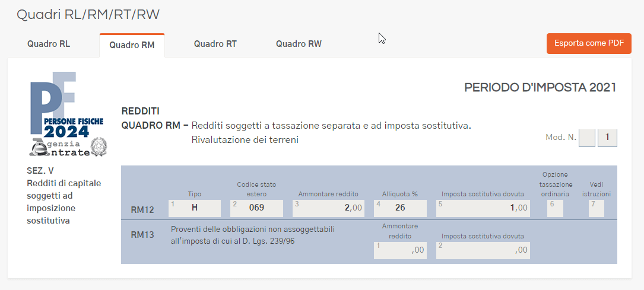Click the Persone Fisiche 2024 logo

67,106
